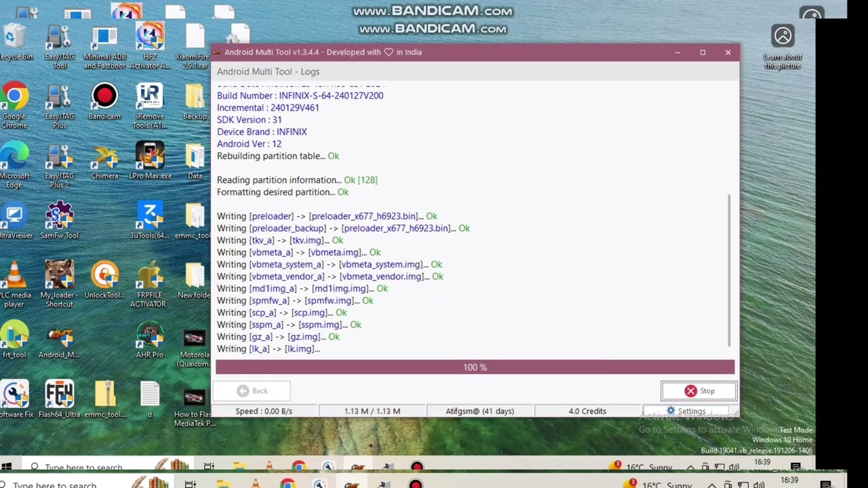868x488 pixels.
Task: Select the Device Brand : INFINIX line
Action: point(262,132)
